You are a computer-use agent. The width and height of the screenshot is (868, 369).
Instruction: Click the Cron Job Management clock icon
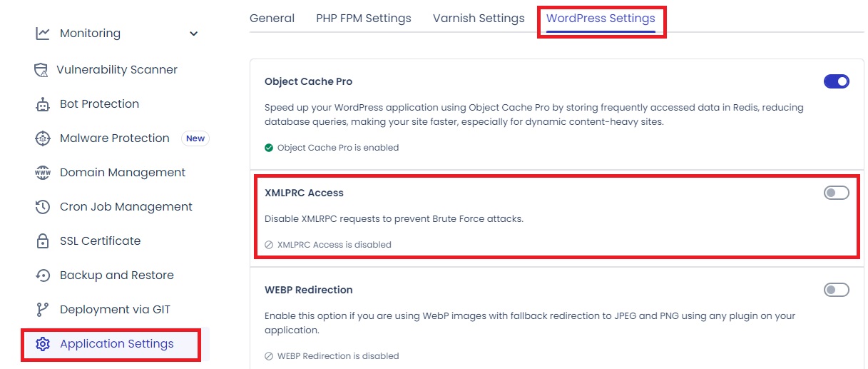43,207
